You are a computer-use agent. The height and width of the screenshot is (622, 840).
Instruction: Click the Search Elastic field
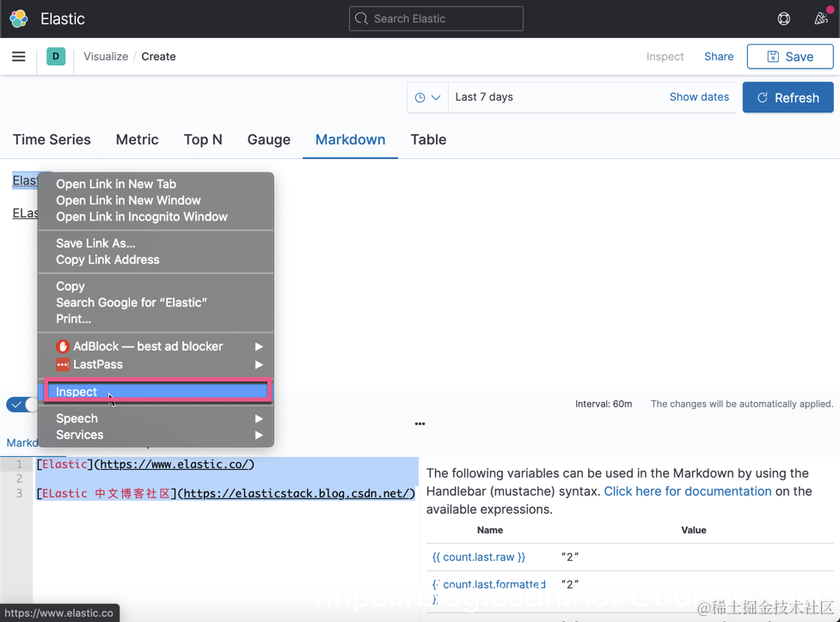tap(436, 19)
